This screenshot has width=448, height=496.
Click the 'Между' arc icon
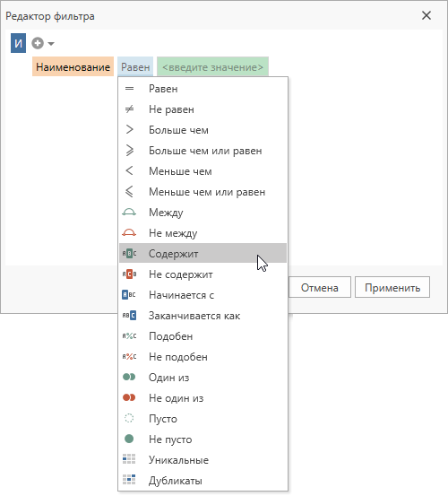tap(129, 213)
